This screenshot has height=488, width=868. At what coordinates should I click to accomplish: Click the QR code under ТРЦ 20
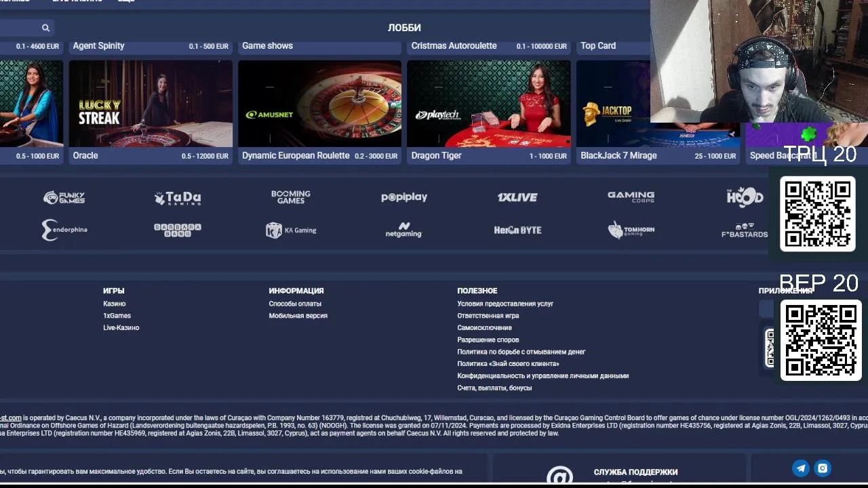817,214
